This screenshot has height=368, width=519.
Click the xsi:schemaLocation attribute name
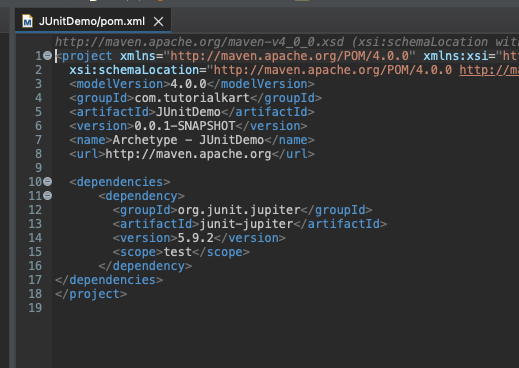[x=134, y=70]
